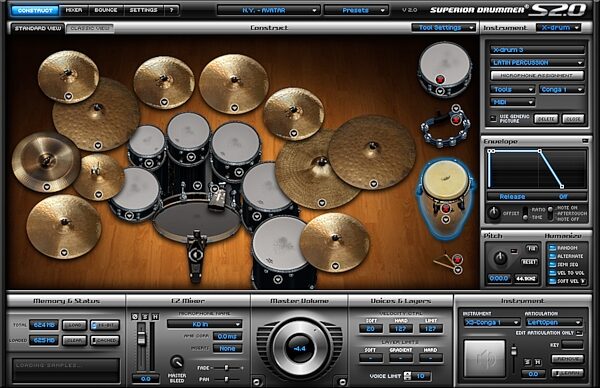Open the Tool Settings dropdown
The height and width of the screenshot is (388, 600).
click(443, 28)
